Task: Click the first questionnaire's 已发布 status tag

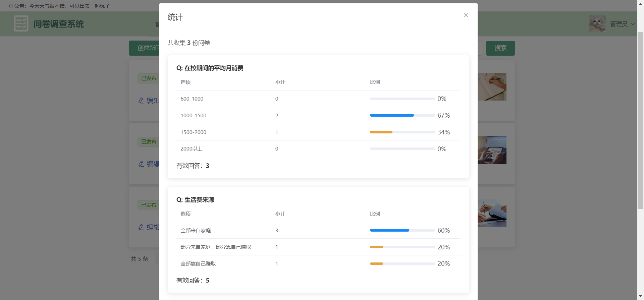Action: point(149,78)
